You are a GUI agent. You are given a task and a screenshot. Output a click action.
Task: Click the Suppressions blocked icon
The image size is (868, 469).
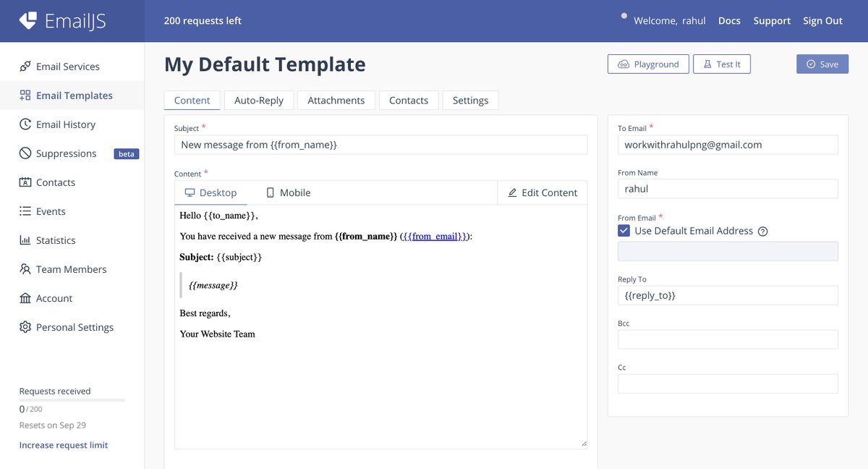(25, 153)
